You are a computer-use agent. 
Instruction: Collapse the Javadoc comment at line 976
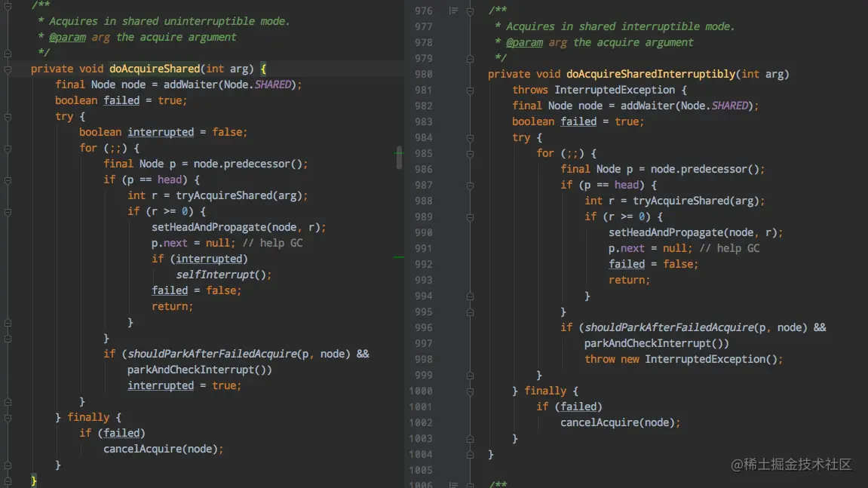coord(470,11)
